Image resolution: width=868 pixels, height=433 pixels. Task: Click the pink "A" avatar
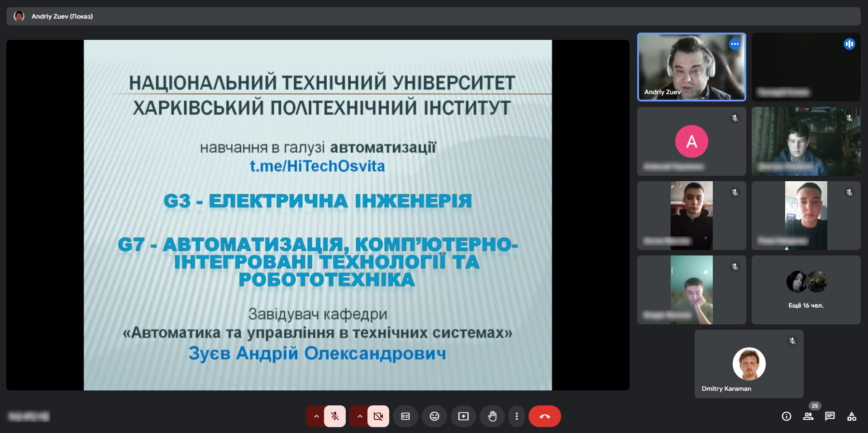pyautogui.click(x=692, y=141)
